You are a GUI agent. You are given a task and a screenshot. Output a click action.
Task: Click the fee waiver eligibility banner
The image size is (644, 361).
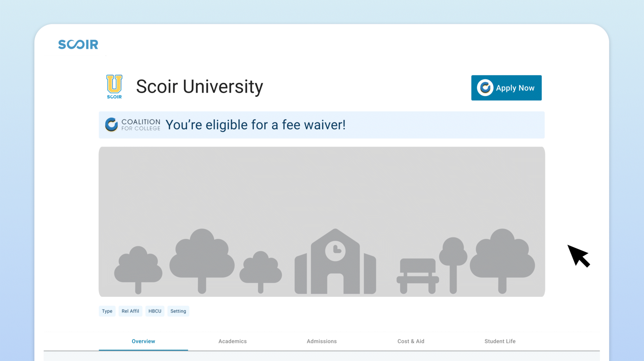[321, 125]
